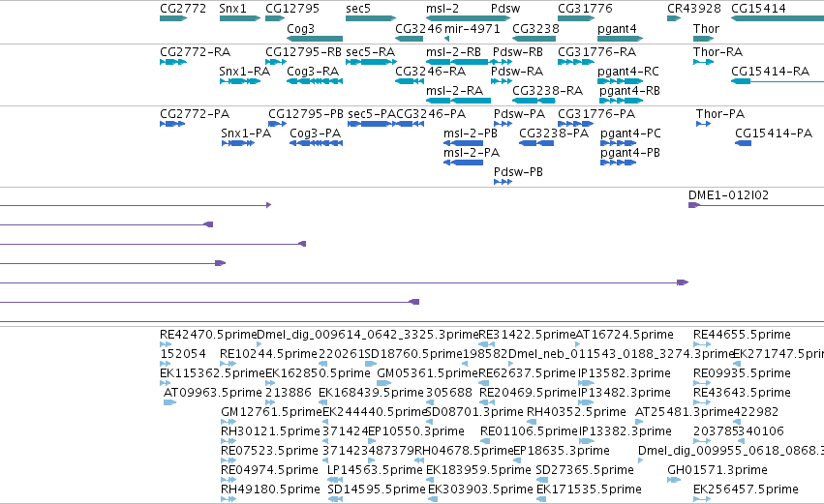This screenshot has width=824, height=504.
Task: Click the DME1-012I02 clone feature
Action: [x=756, y=205]
